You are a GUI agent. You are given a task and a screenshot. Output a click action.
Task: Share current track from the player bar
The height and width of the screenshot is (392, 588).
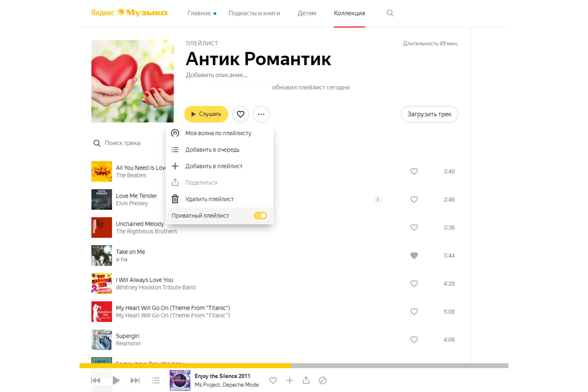pos(306,380)
